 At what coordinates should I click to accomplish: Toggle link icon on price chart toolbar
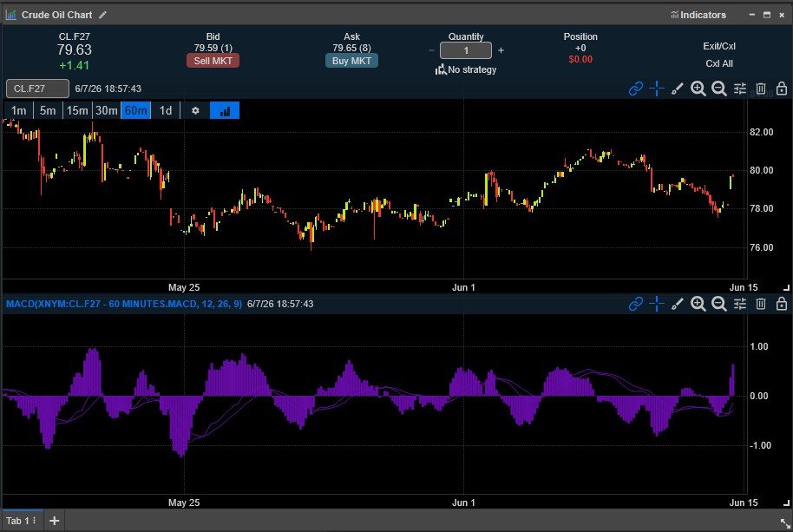pyautogui.click(x=636, y=89)
